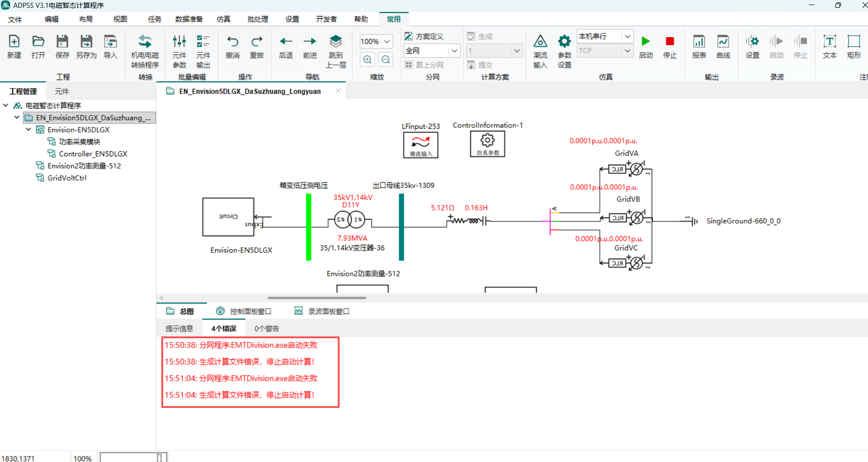
Task: Start simulation with green 启动 button
Action: pyautogui.click(x=646, y=42)
